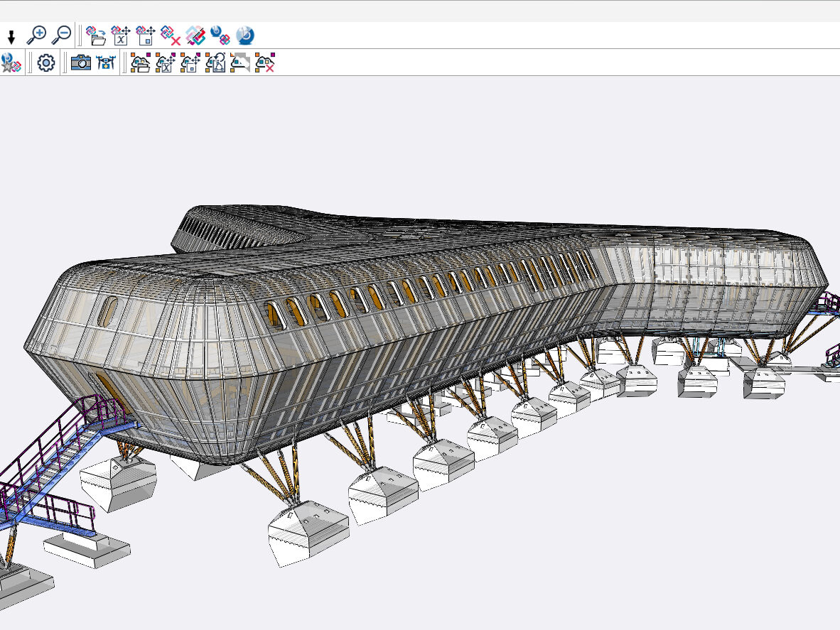Zoom out with the minus magnifier
840x630 pixels.
(x=62, y=36)
